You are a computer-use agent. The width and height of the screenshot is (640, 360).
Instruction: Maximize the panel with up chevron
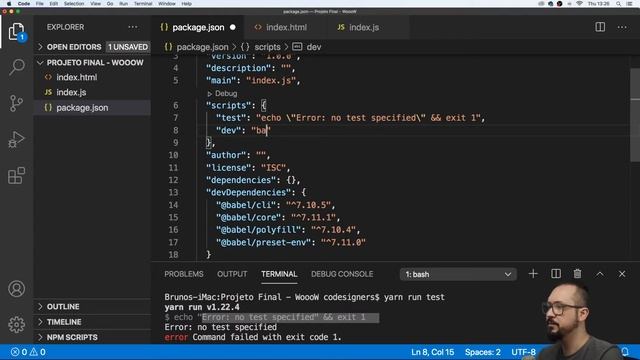click(x=600, y=274)
